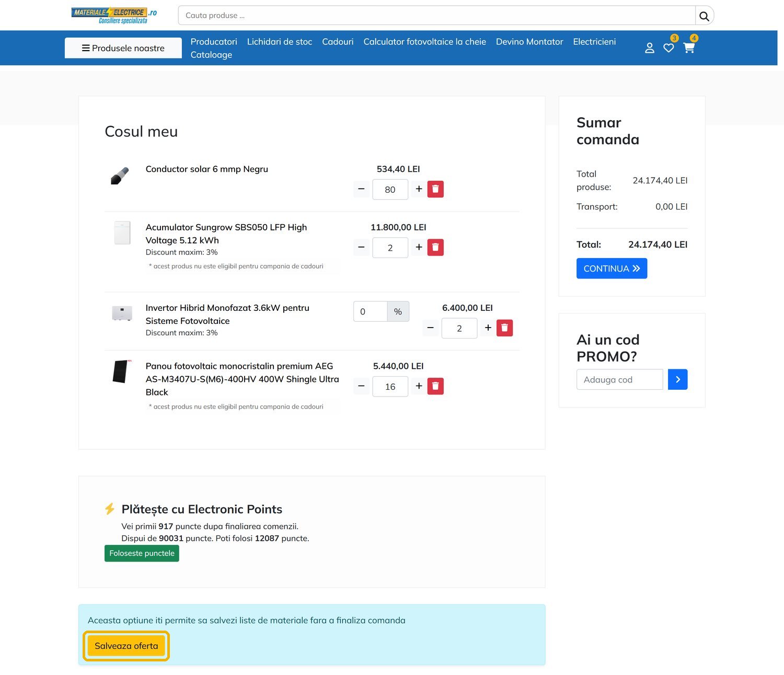This screenshot has width=784, height=675.
Task: Click quantity field showing 80
Action: 390,190
